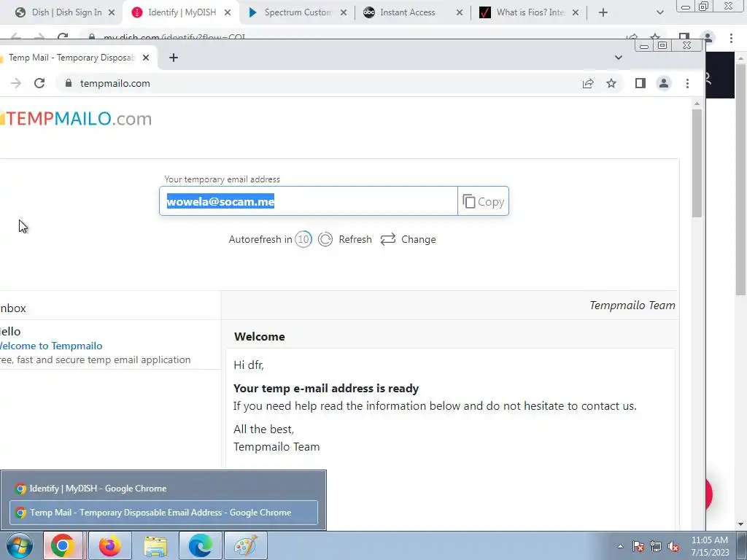The height and width of the screenshot is (560, 747).
Task: Click vertical scrollbar of tempmailo page
Action: (x=697, y=164)
